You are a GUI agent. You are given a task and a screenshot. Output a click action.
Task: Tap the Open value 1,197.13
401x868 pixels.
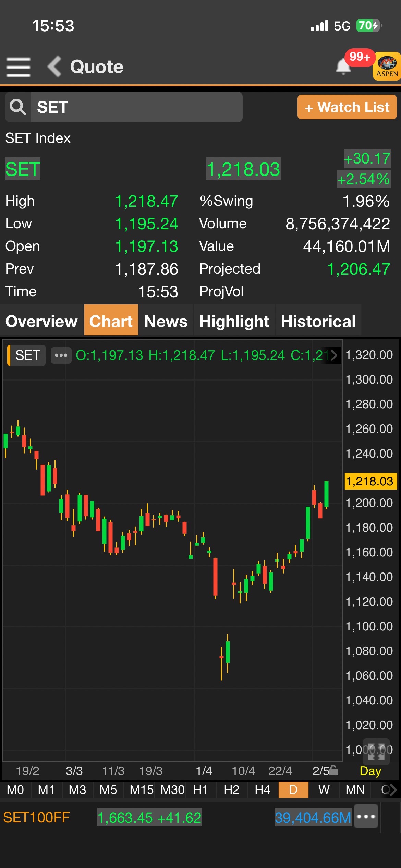coord(146,246)
